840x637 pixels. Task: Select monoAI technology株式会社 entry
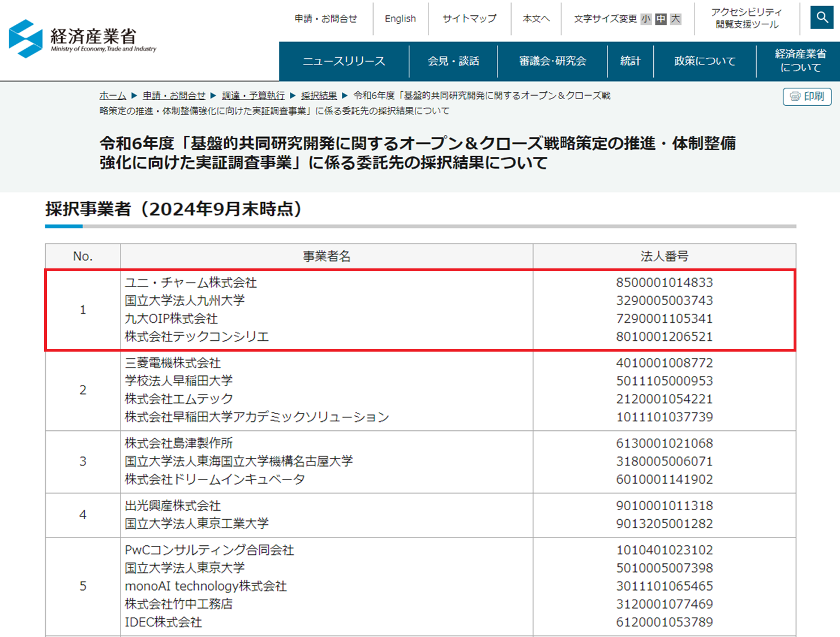click(x=206, y=586)
